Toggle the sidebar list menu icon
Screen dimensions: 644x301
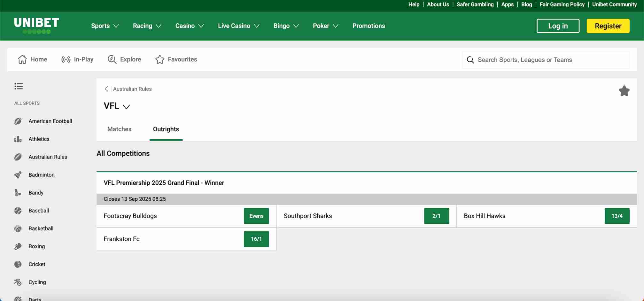pos(19,86)
